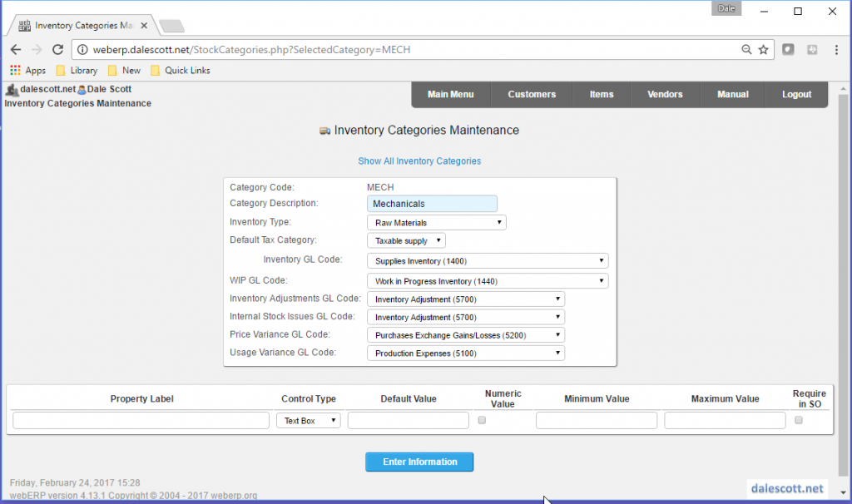
Task: Click the back navigation arrow
Action: [x=15, y=49]
